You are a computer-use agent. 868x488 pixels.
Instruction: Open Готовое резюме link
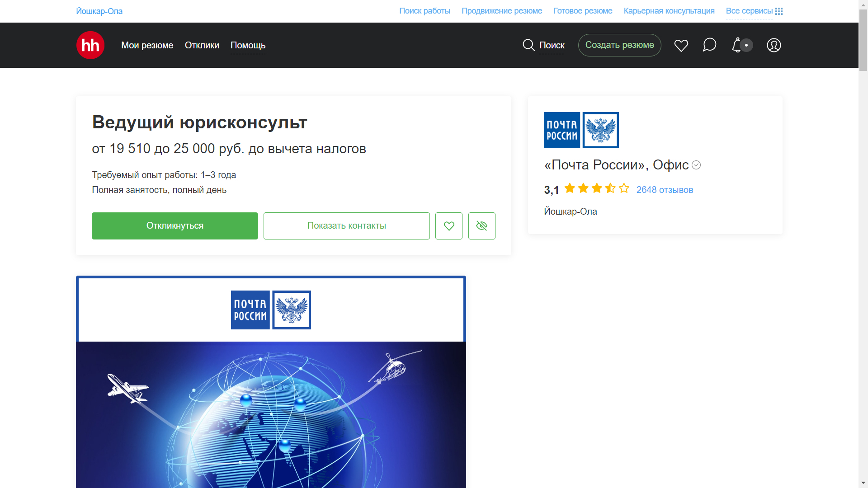coord(583,11)
